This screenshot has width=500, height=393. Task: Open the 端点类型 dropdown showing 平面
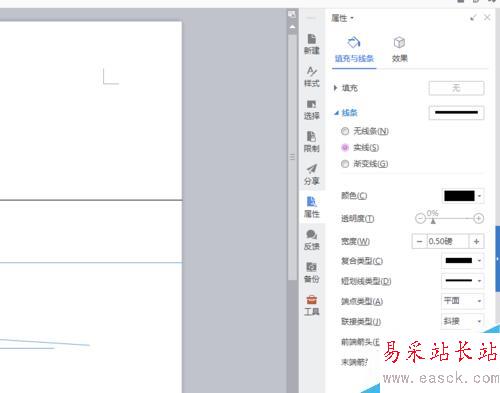pos(462,301)
